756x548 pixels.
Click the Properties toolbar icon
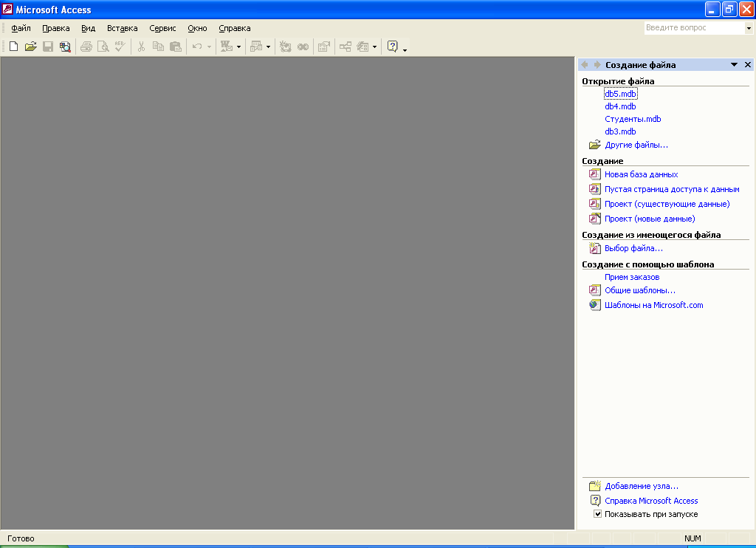[x=324, y=47]
